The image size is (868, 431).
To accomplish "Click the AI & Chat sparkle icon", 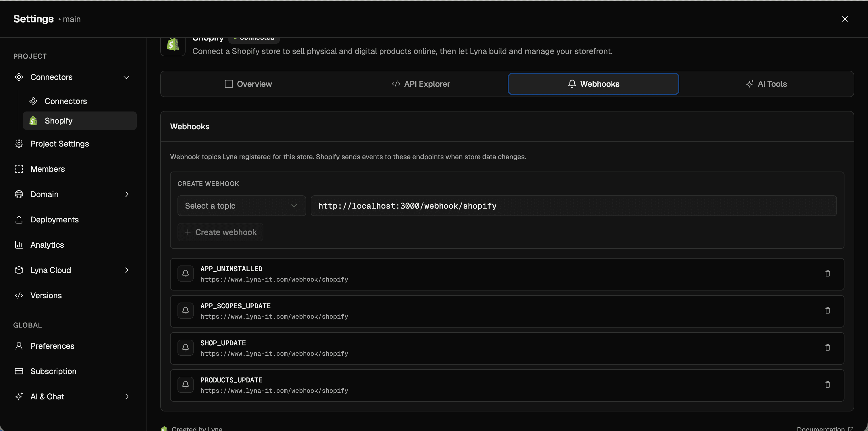I will tap(19, 397).
